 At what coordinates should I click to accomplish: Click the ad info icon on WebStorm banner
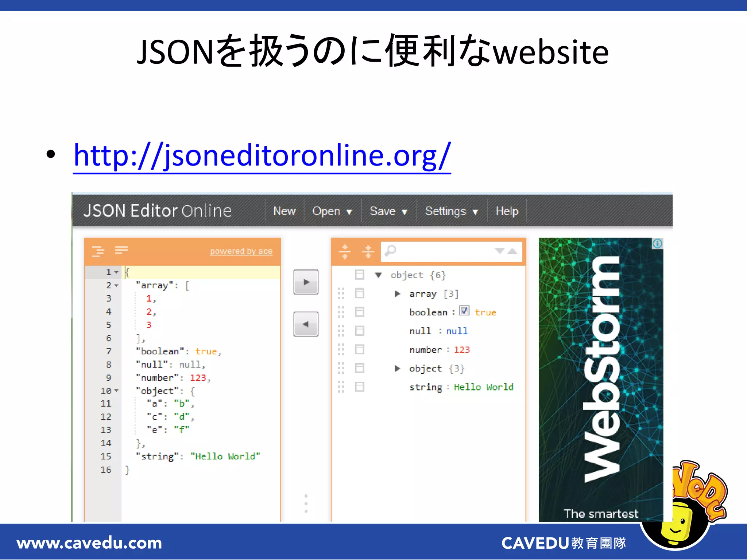tap(657, 244)
